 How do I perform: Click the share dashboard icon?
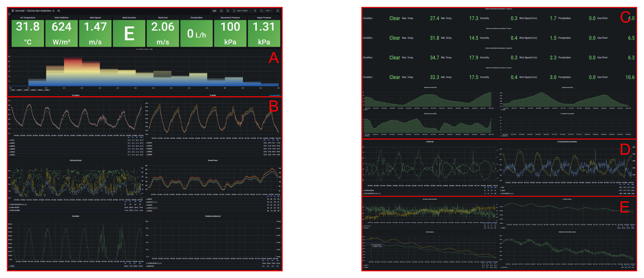coord(58,11)
